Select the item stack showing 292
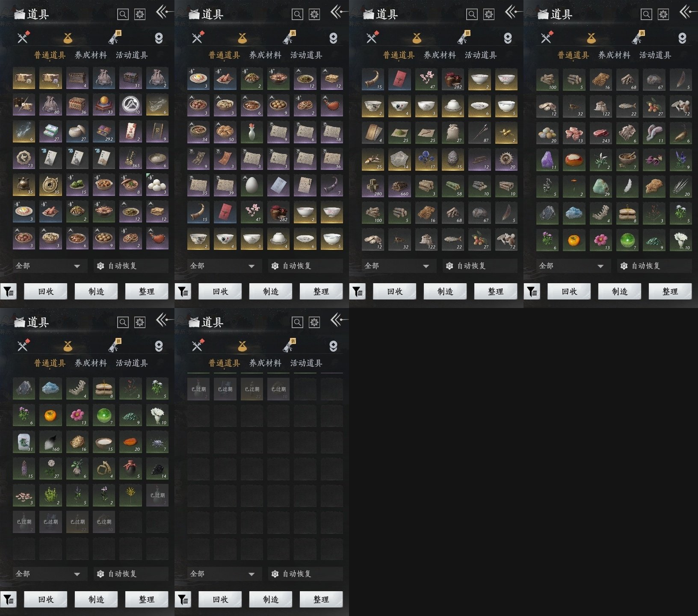The image size is (698, 616). [x=104, y=131]
